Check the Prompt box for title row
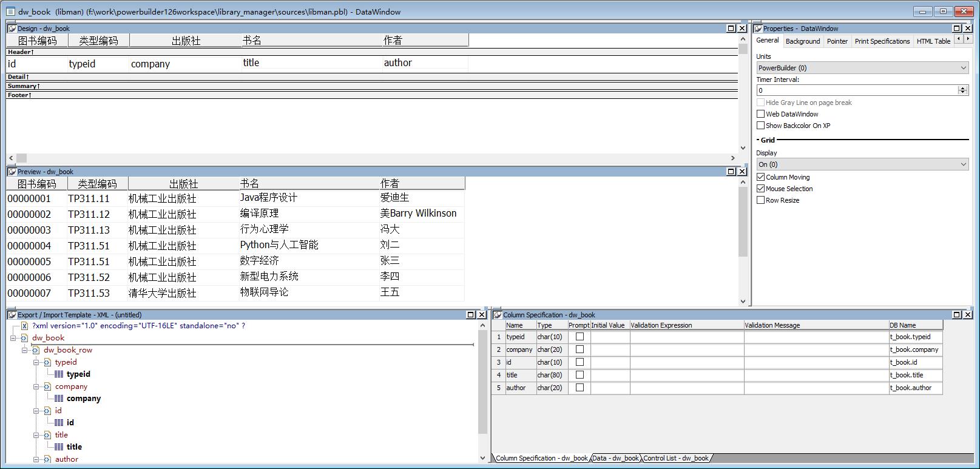980x469 pixels. [580, 375]
